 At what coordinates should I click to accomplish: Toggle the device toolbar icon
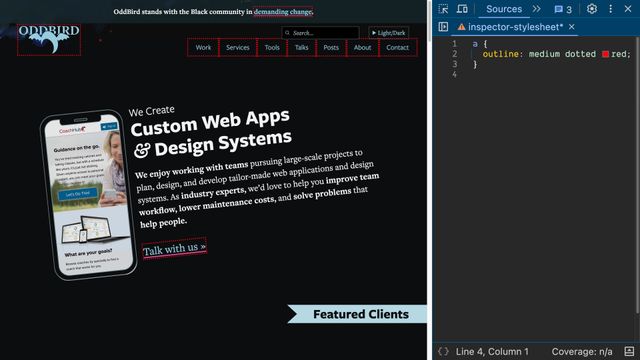pyautogui.click(x=462, y=9)
